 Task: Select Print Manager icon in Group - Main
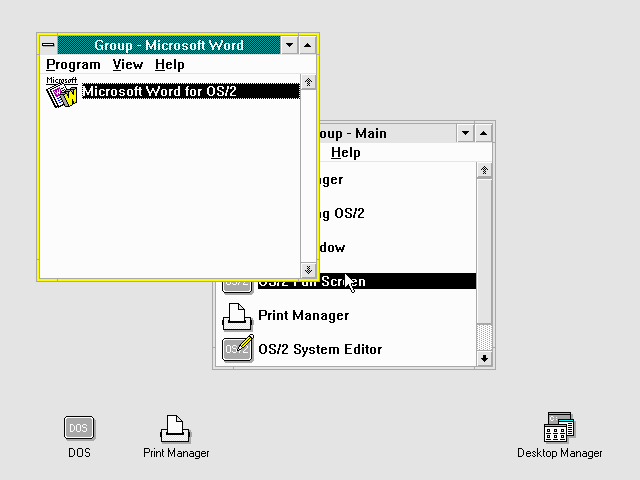[237, 316]
